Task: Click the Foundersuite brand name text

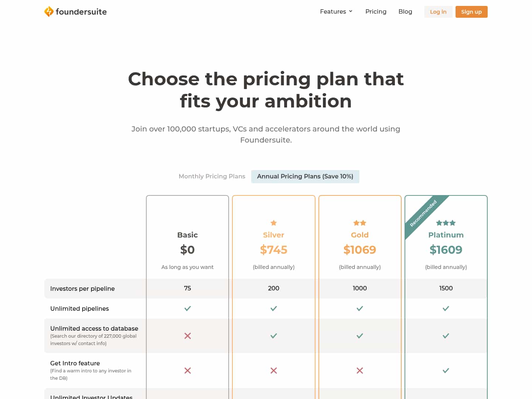Action: pyautogui.click(x=81, y=12)
